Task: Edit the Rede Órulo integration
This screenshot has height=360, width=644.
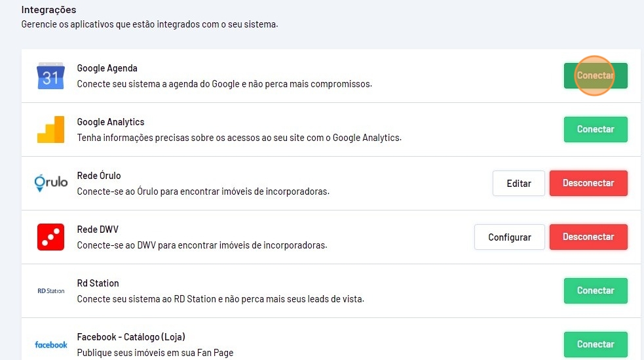Action: pos(518,183)
